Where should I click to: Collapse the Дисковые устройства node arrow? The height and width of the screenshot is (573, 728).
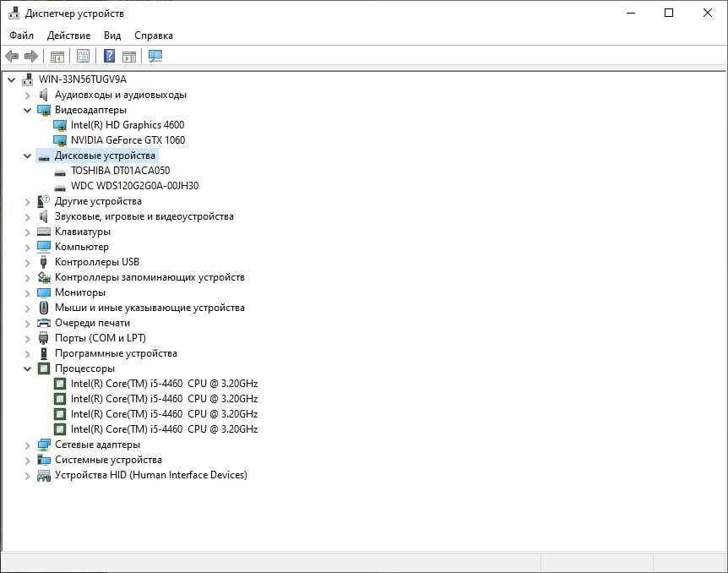click(27, 156)
